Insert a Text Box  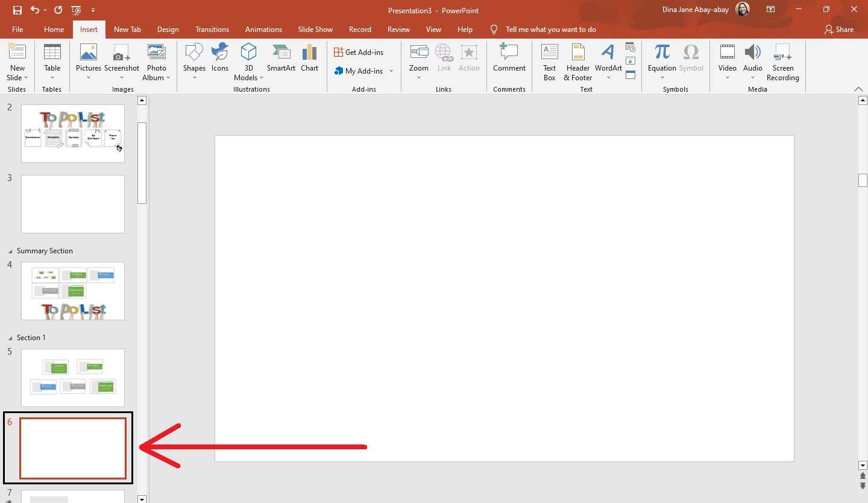point(549,60)
